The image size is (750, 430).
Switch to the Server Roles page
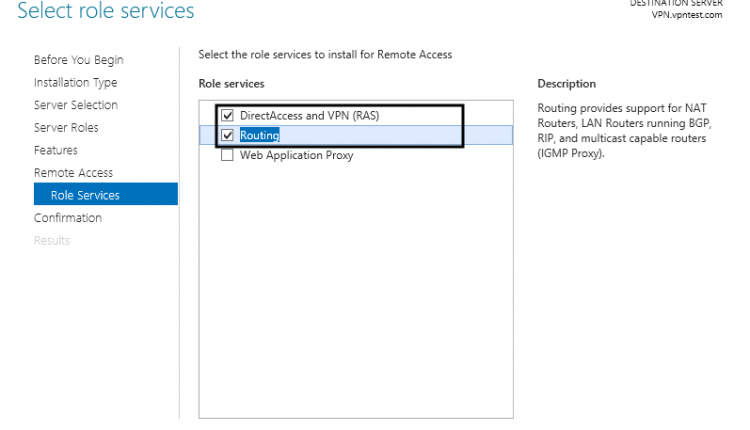pos(66,127)
